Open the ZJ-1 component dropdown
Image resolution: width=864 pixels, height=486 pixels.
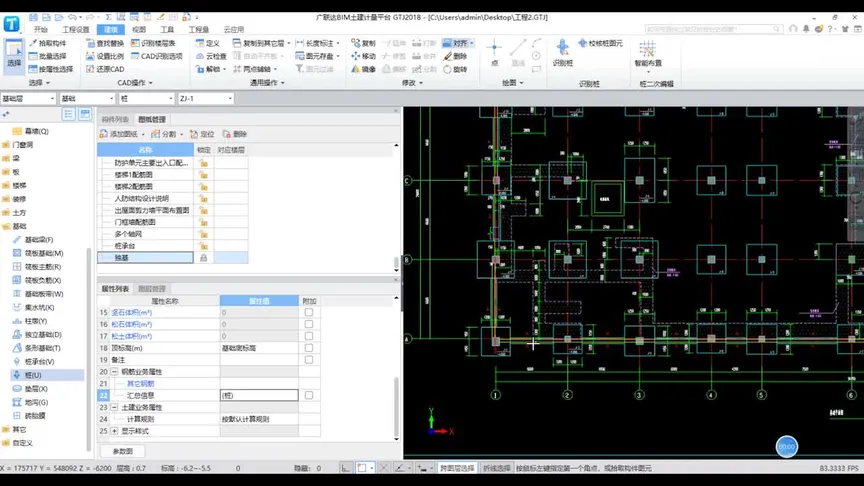[229, 99]
